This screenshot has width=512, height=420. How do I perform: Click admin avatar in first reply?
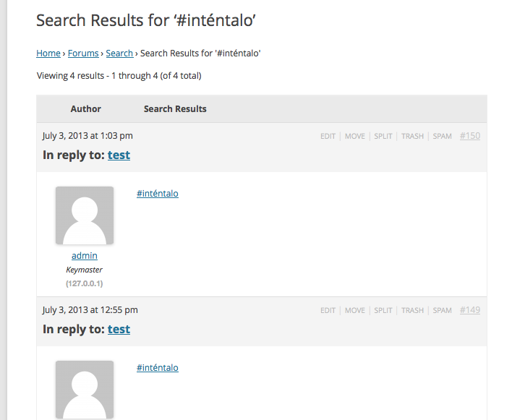coord(85,215)
